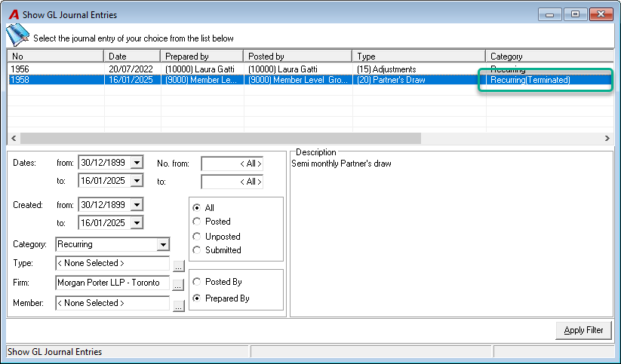Open the Created to date dropdown
This screenshot has width=621, height=364.
point(137,223)
